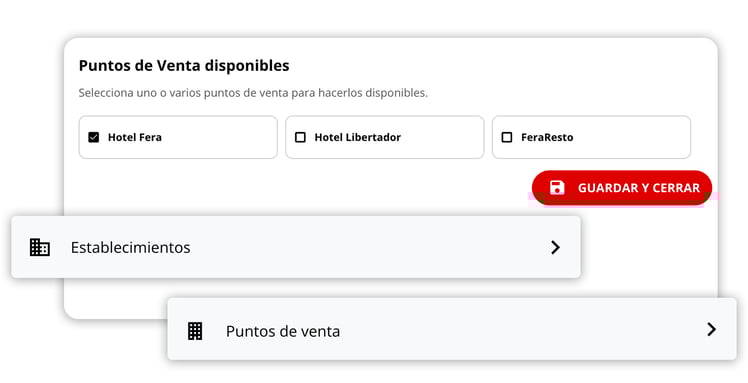Uncheck the Hotel Fera checkbox

point(94,137)
